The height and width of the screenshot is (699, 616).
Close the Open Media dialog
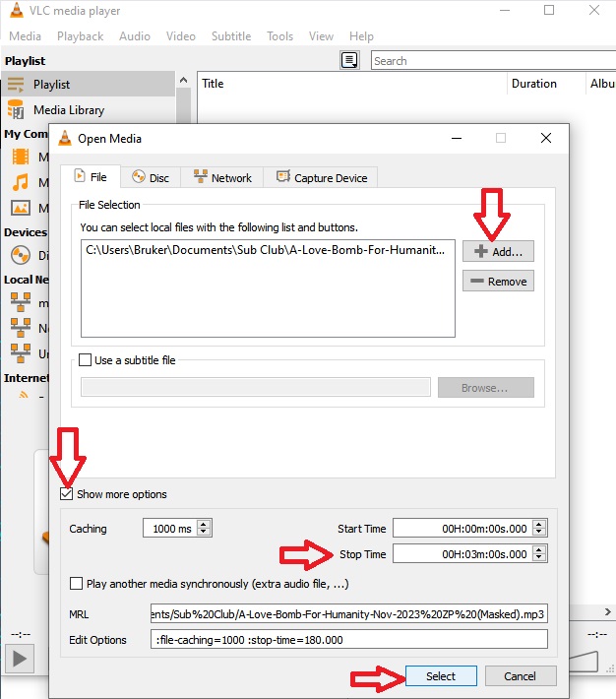click(x=546, y=138)
